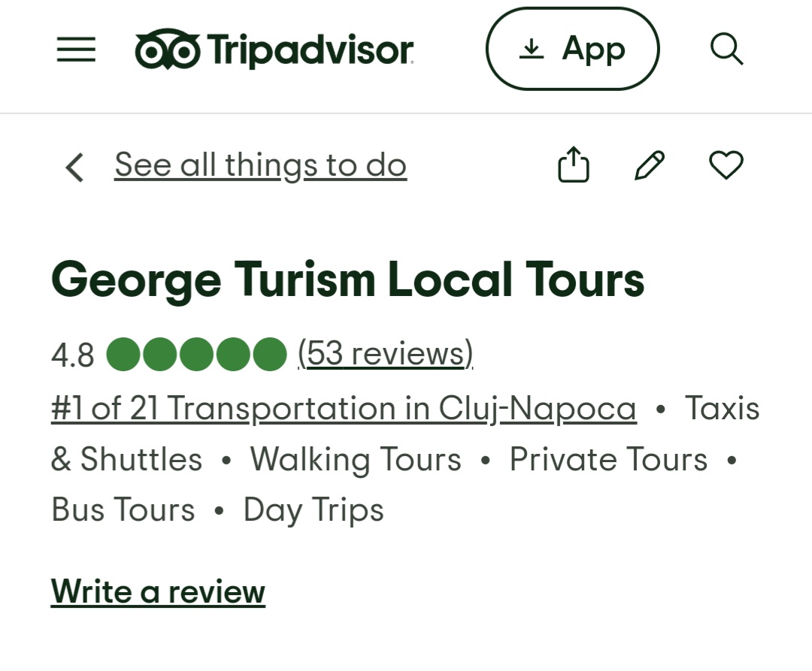Click the pencil edit icon

click(x=650, y=165)
